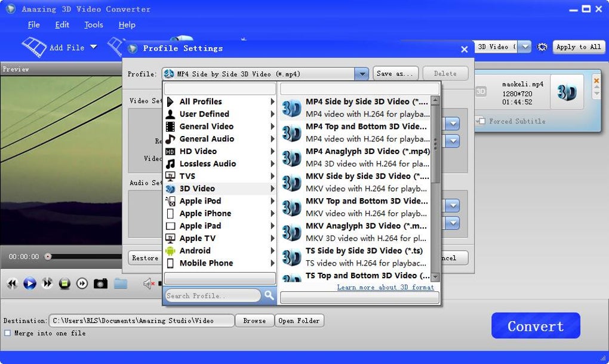Click the Restore button

coord(145,258)
